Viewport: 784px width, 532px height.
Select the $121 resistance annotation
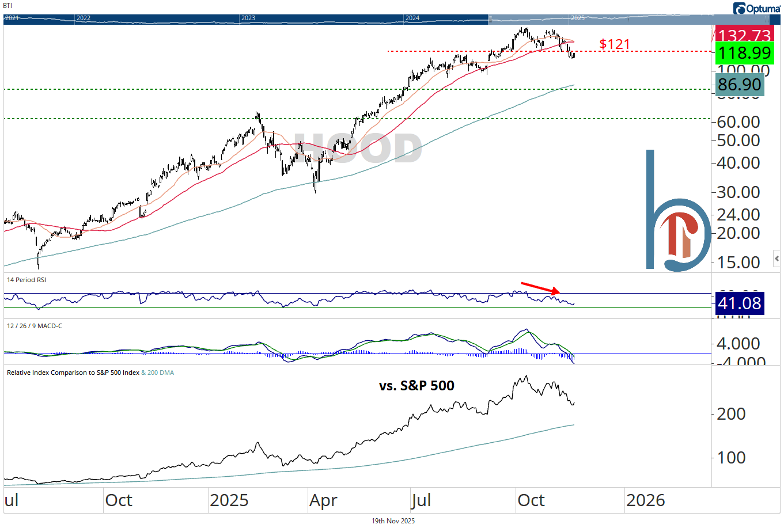tap(615, 44)
